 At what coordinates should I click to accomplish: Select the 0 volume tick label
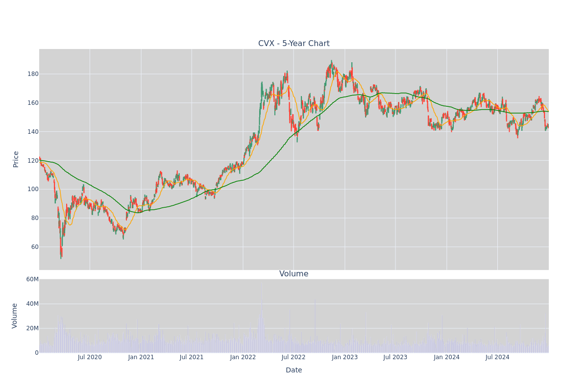[37, 353]
